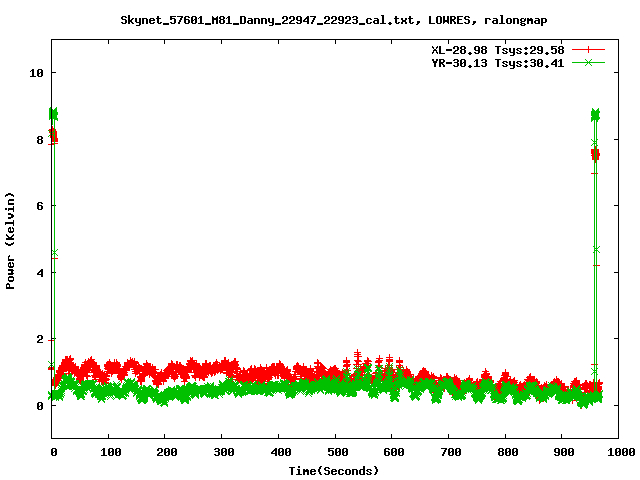The height and width of the screenshot is (480, 640).
Task: Click the y-axis tick label 10
Action: tap(36, 73)
